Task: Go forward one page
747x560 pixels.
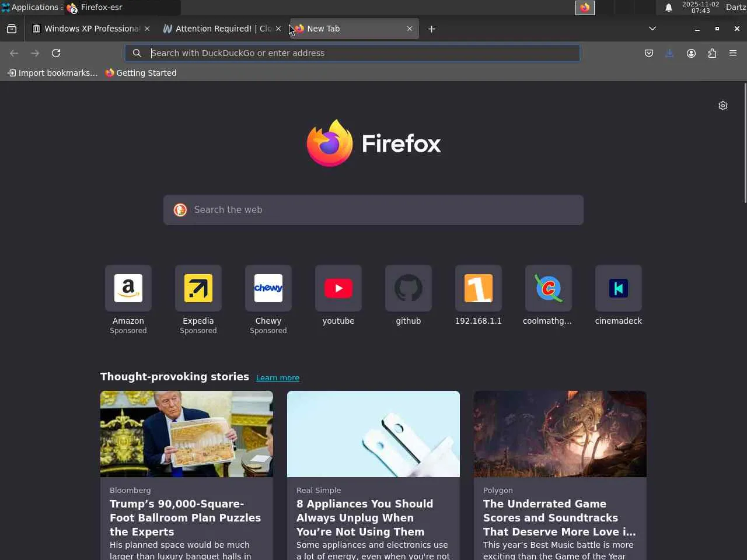Action: pos(35,53)
